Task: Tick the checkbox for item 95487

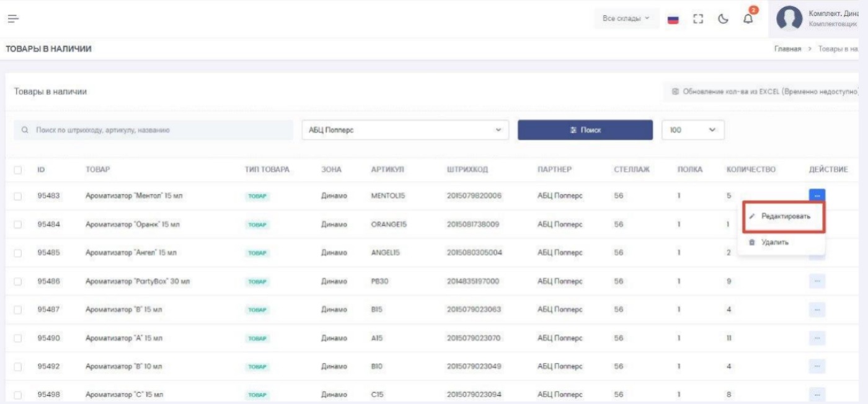Action: [17, 310]
